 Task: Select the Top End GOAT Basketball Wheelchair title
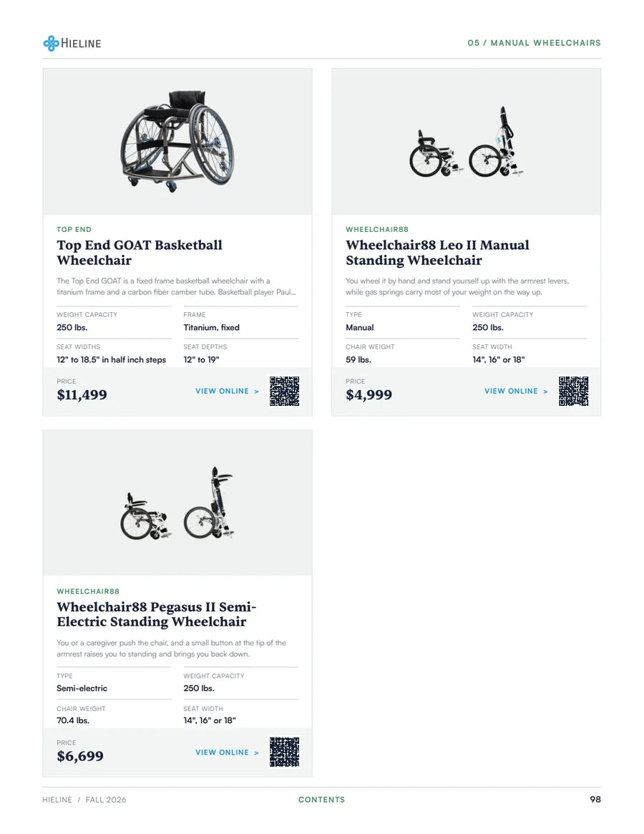tap(140, 253)
